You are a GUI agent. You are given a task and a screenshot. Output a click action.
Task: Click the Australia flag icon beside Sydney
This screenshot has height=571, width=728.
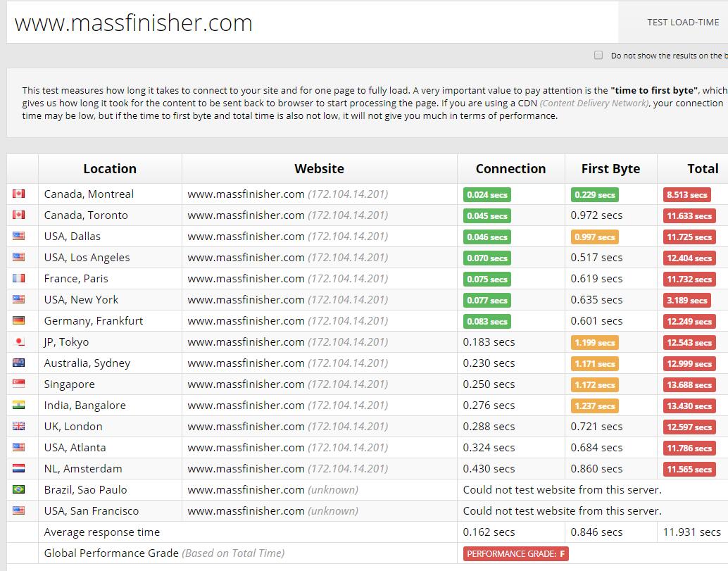coord(18,363)
